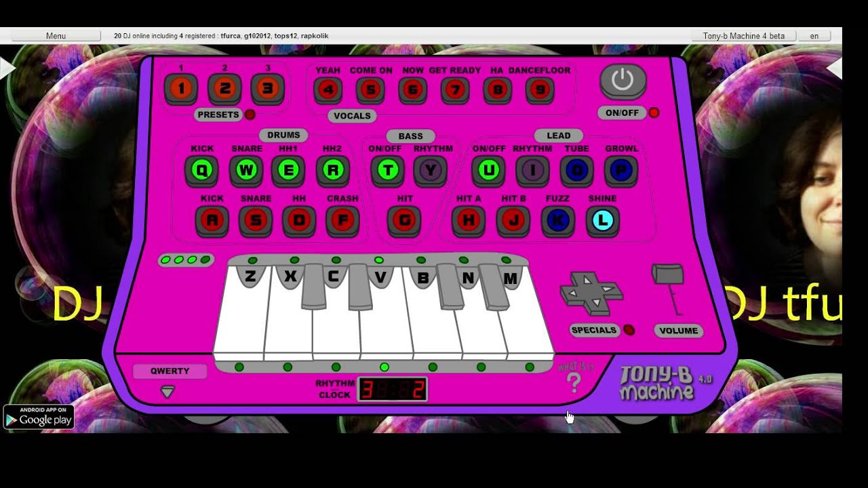Click the SPECIALS label button
Screen dimensions: 868x488
(x=594, y=330)
